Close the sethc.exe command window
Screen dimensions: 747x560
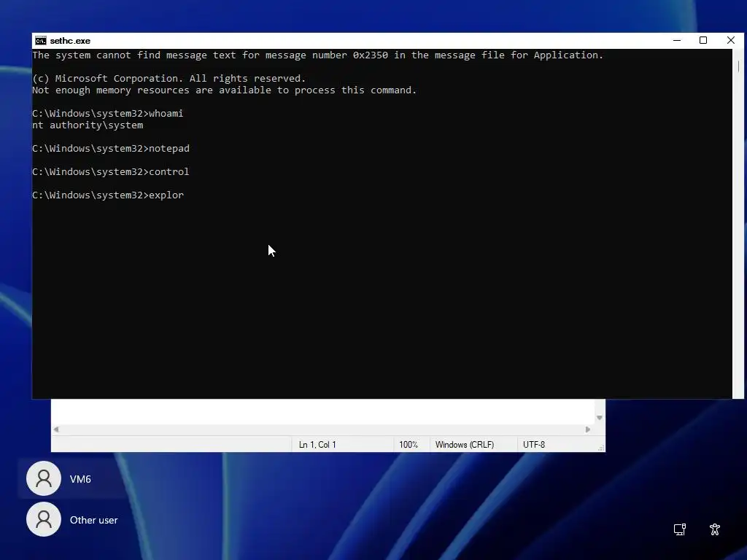click(x=730, y=41)
